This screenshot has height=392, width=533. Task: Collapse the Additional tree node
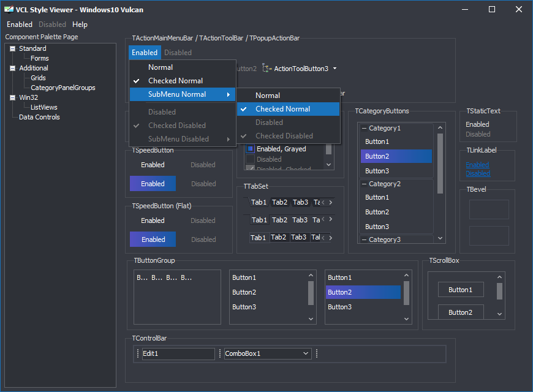click(x=13, y=69)
